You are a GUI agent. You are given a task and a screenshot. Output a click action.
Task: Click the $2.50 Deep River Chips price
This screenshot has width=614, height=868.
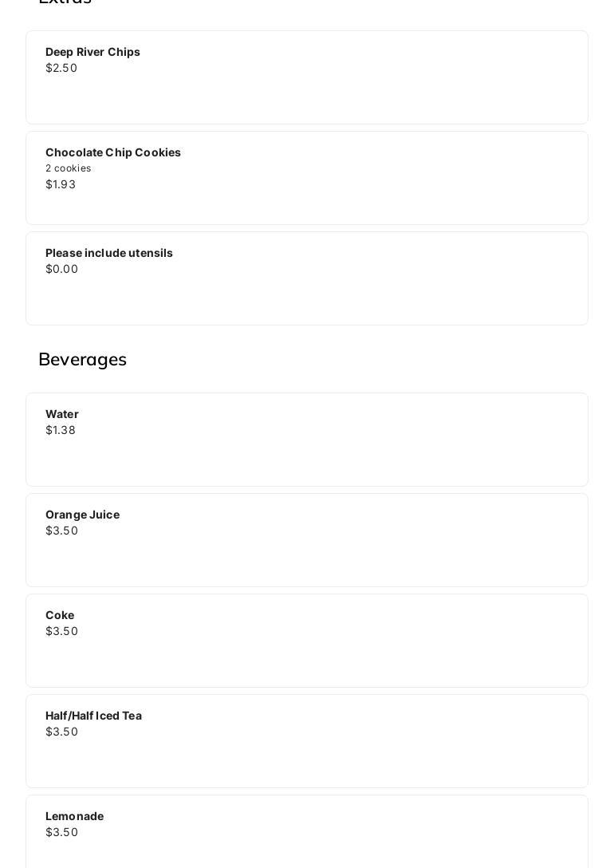(x=61, y=68)
